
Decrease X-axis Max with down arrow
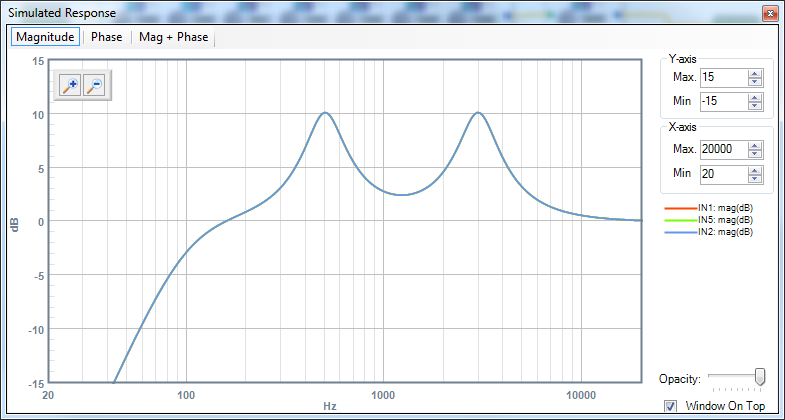click(755, 154)
